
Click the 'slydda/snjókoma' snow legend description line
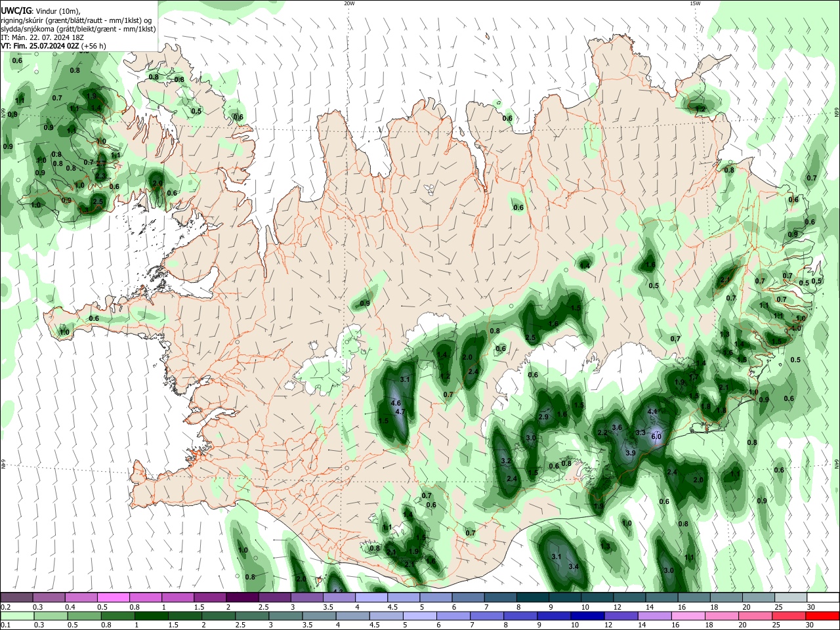coord(78,29)
